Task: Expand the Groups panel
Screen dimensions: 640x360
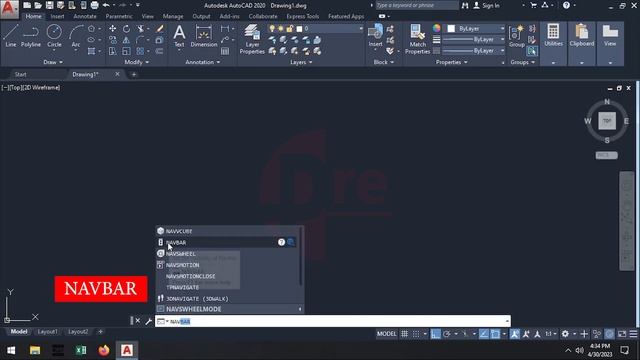Action: tap(523, 62)
